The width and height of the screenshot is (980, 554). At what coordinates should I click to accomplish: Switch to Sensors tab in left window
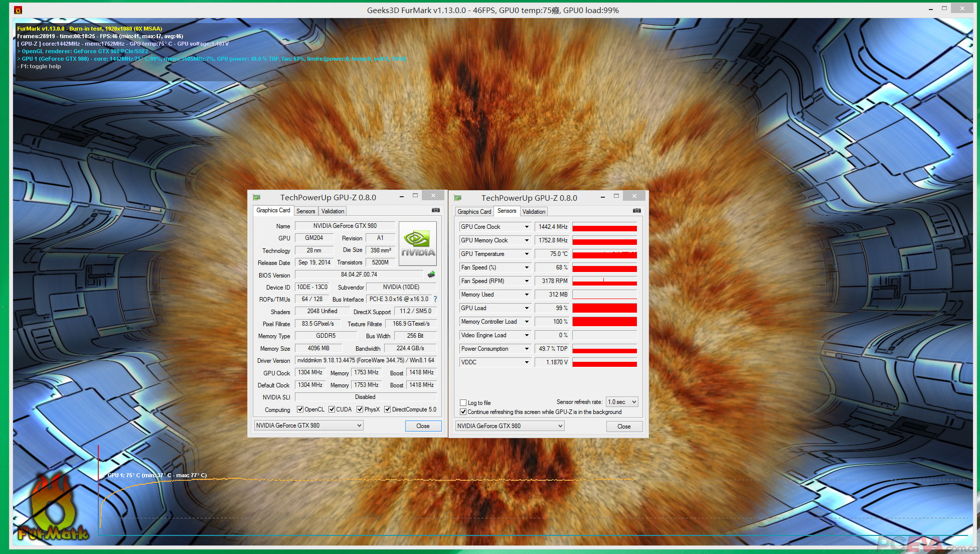(x=305, y=211)
